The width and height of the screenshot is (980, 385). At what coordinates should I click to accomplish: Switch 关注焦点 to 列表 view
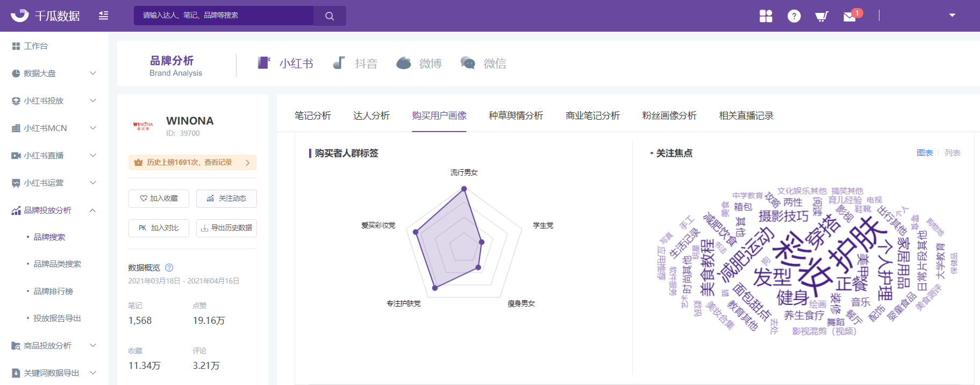pos(953,153)
